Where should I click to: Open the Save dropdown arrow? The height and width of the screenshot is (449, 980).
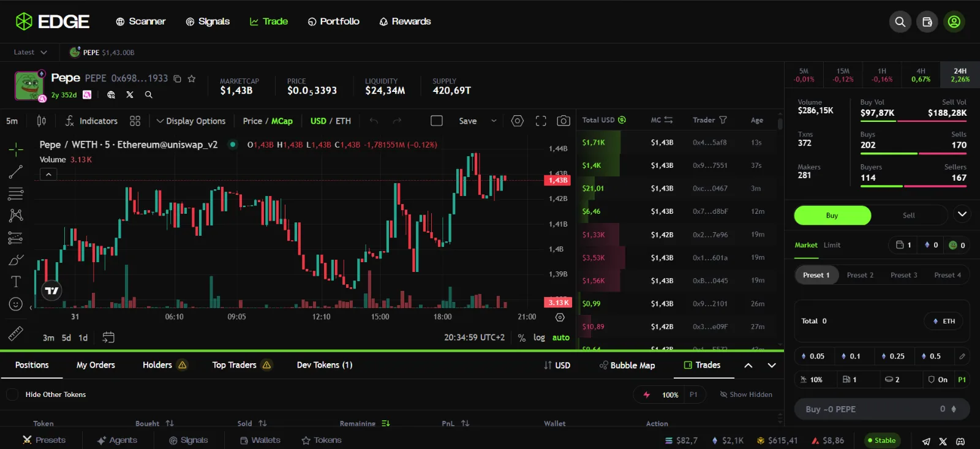[x=494, y=121]
